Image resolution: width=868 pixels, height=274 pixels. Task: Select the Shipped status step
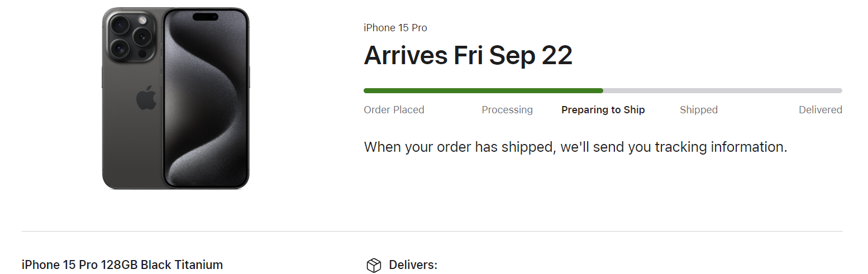(x=698, y=110)
